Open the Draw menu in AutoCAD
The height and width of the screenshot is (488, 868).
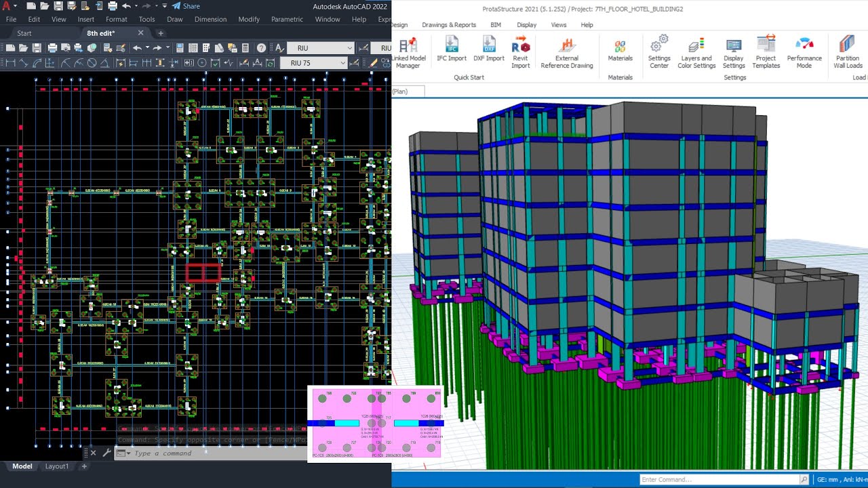175,19
